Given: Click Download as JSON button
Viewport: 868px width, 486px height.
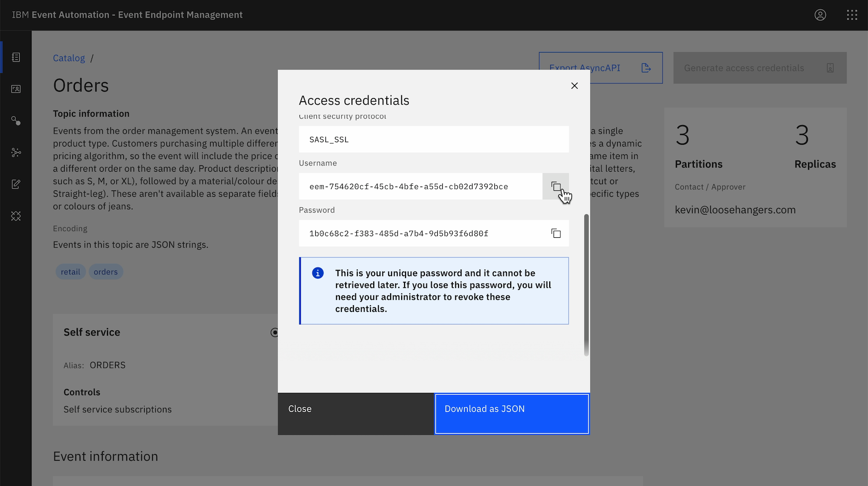Looking at the screenshot, I should [x=512, y=414].
